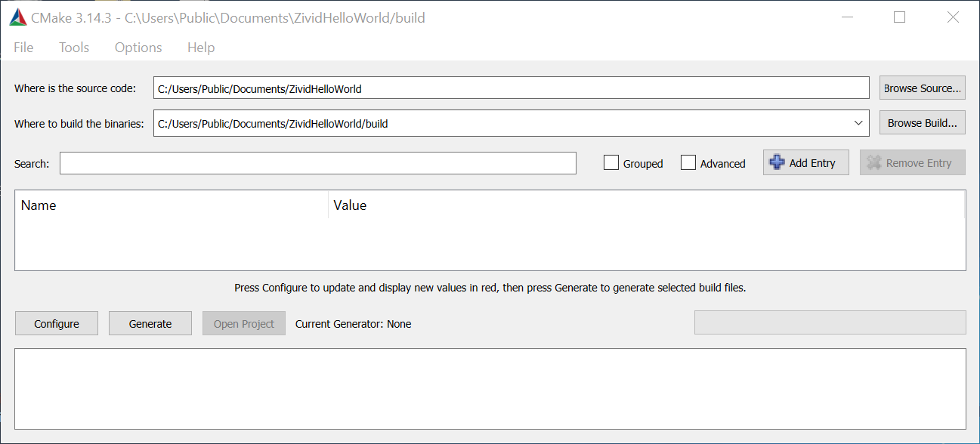Viewport: 980px width, 444px height.
Task: Click the Browse Source button
Action: pos(923,88)
